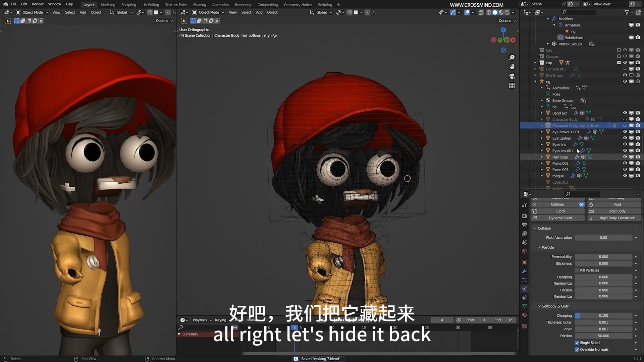
Task: Drag the Friction slider in Softbody Cloth
Action: point(604,336)
